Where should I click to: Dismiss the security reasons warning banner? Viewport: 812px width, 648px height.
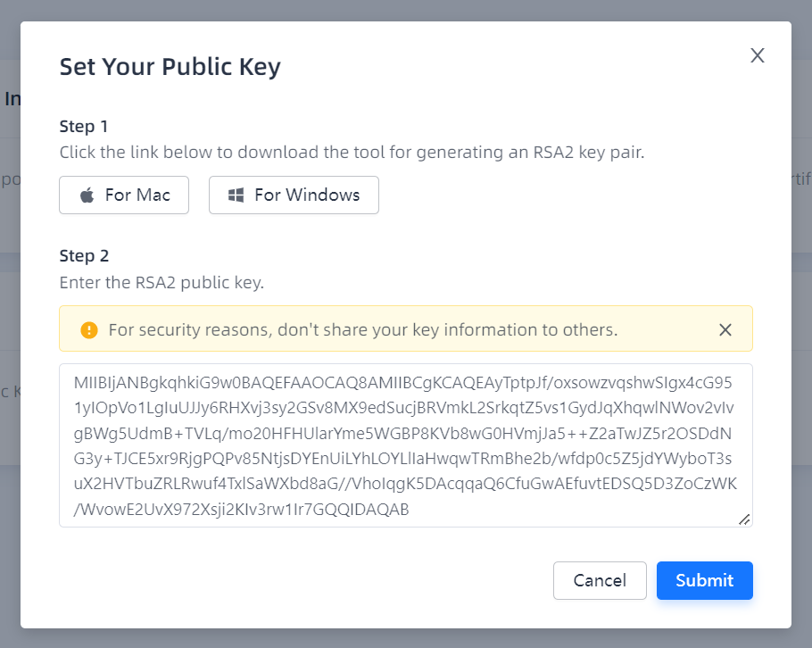point(725,329)
